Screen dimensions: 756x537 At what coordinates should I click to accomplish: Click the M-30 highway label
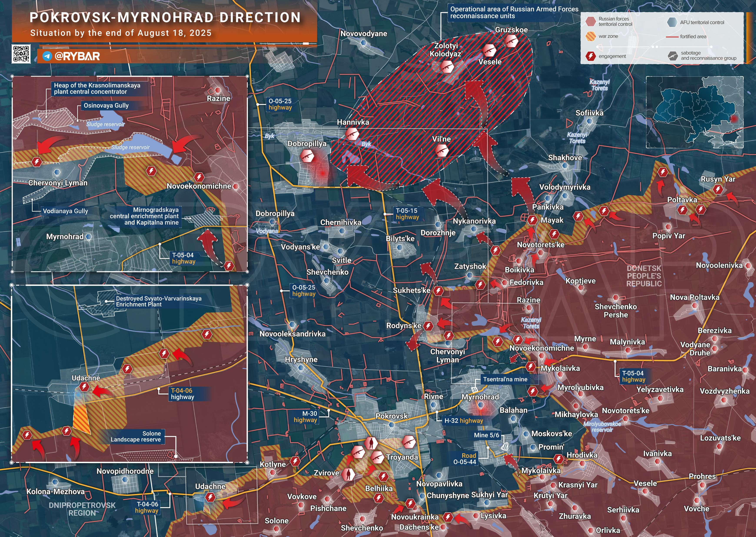point(305,417)
